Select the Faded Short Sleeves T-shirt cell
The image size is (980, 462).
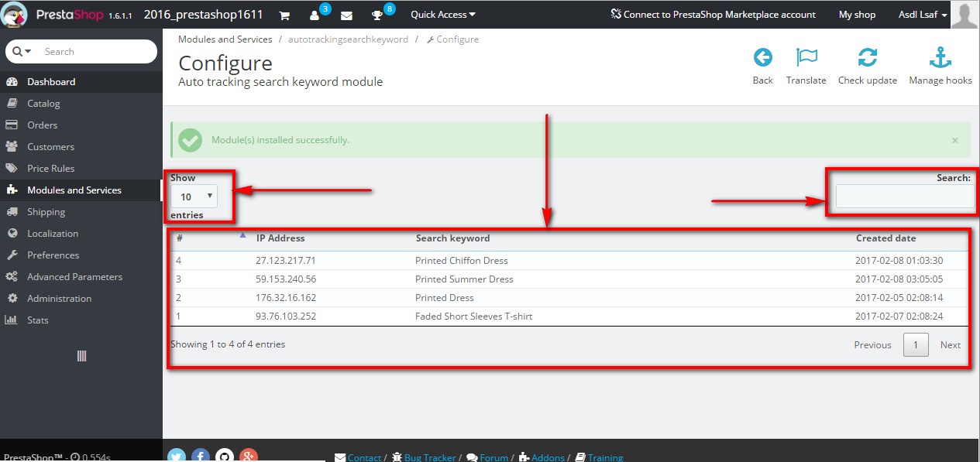(473, 317)
